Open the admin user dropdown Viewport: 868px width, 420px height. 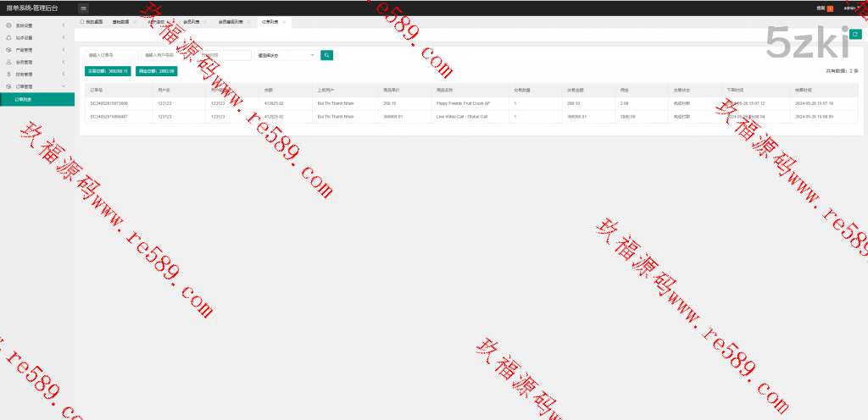point(850,8)
